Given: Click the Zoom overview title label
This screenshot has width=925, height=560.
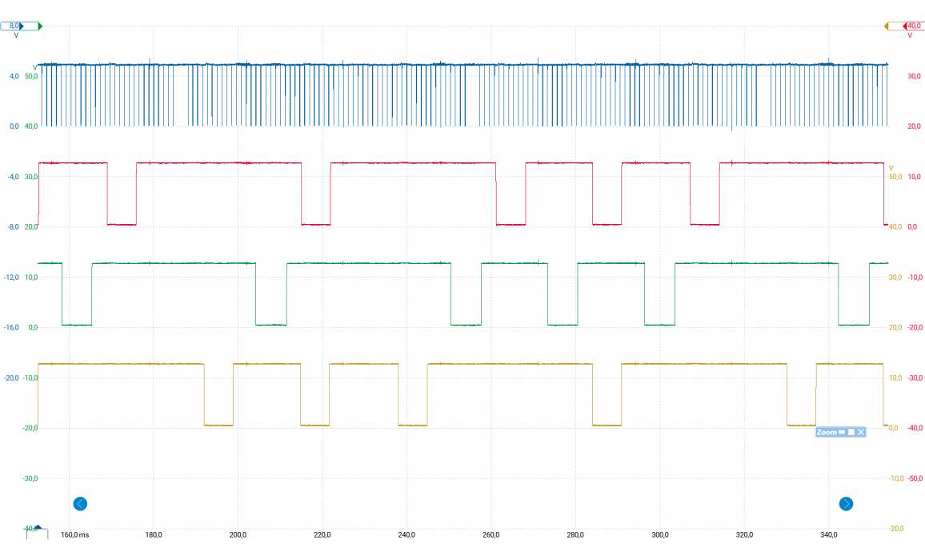Looking at the screenshot, I should [x=827, y=432].
